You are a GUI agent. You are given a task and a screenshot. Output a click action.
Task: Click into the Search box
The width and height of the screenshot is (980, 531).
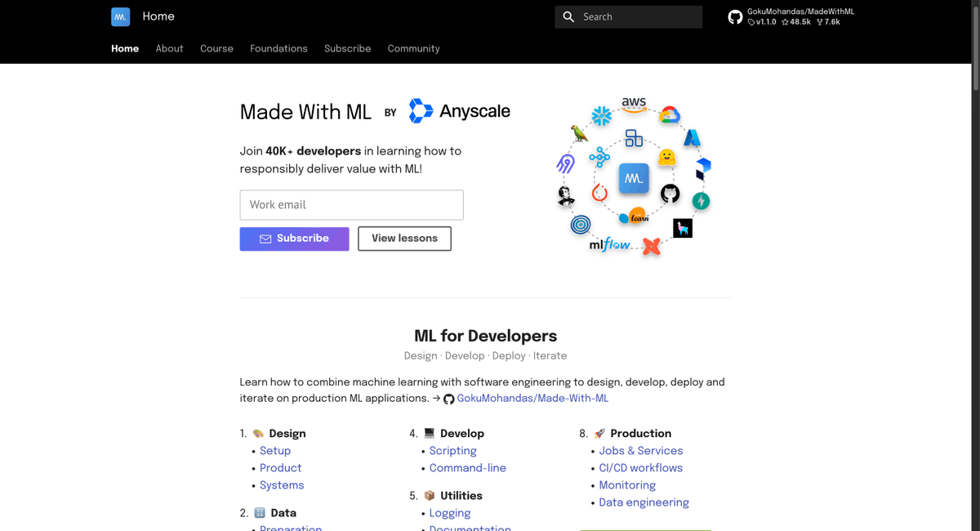click(x=629, y=16)
